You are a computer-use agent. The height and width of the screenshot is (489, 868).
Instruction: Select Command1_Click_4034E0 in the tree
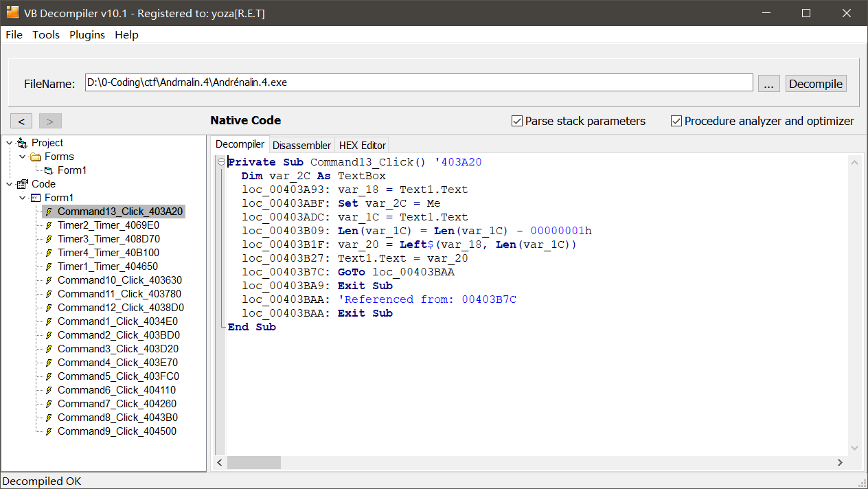click(x=117, y=321)
